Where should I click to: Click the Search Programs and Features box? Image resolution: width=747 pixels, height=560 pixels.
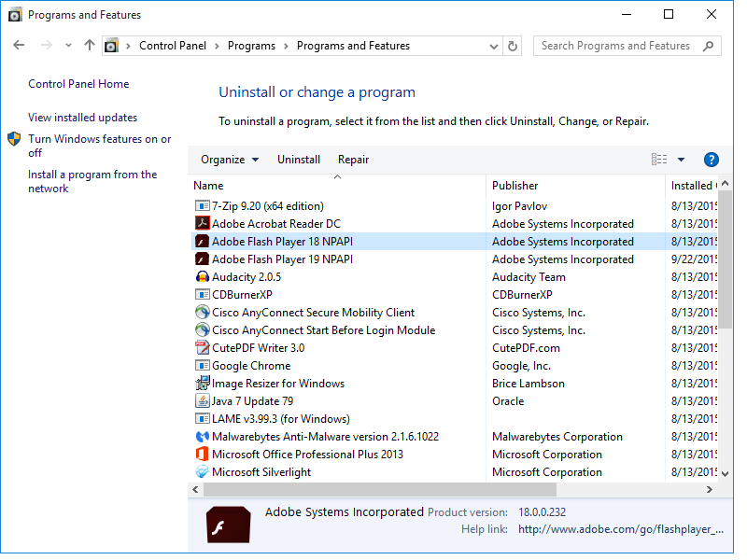pyautogui.click(x=616, y=46)
